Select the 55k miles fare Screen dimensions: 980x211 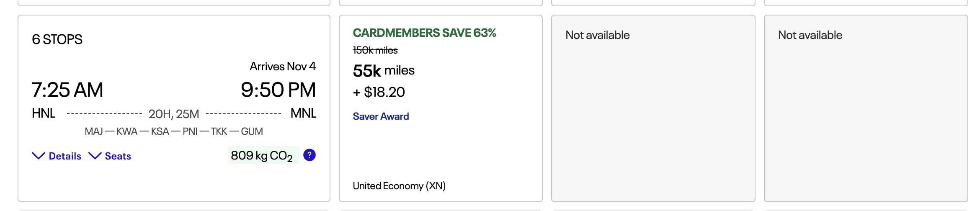(384, 70)
